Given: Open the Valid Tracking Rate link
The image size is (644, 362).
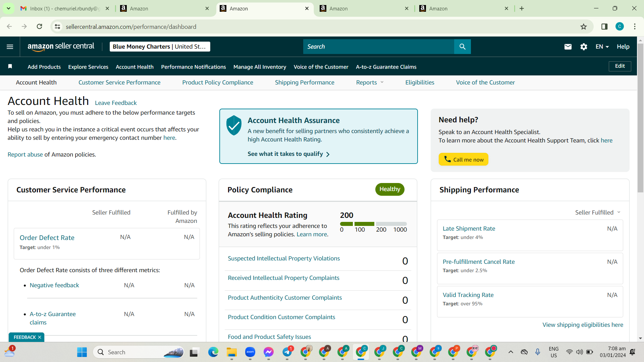Looking at the screenshot, I should pos(468,295).
